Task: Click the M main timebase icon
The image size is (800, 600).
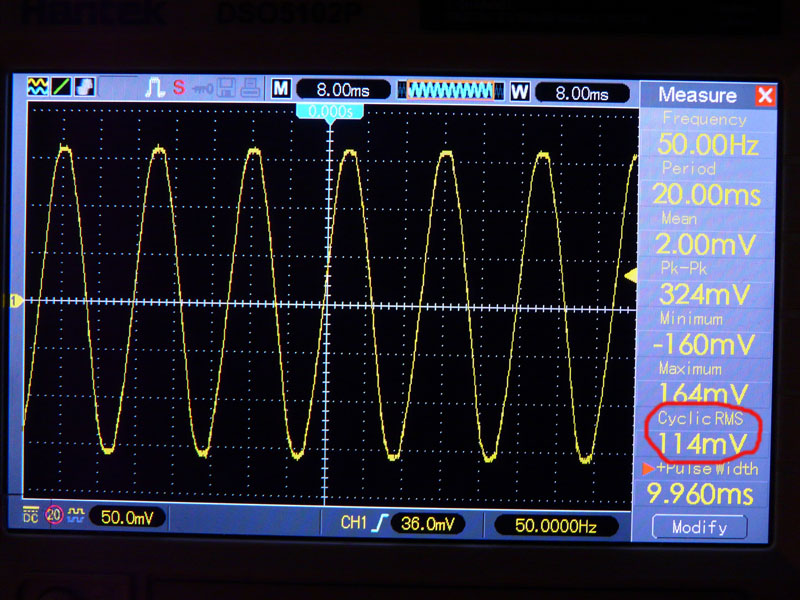Action: click(280, 90)
